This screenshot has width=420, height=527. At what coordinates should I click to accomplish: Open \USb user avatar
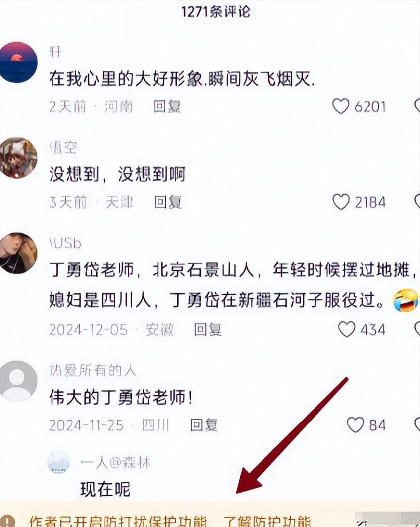click(18, 253)
